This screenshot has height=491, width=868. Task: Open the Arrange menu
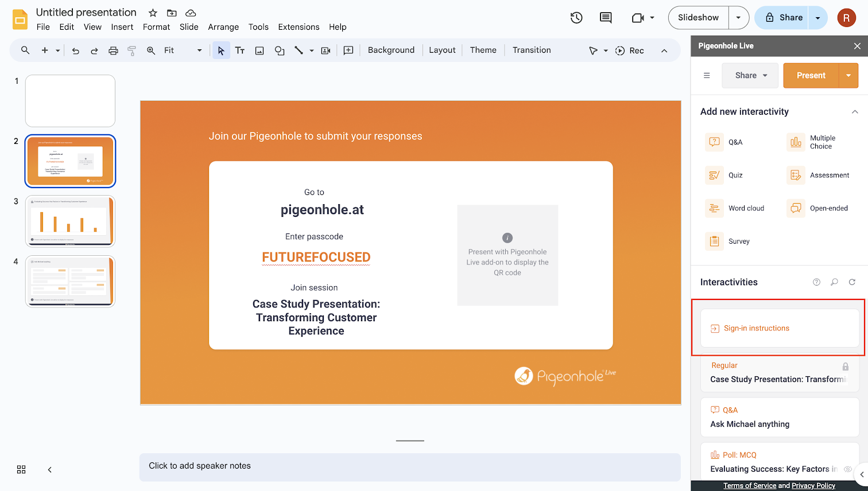(x=223, y=27)
